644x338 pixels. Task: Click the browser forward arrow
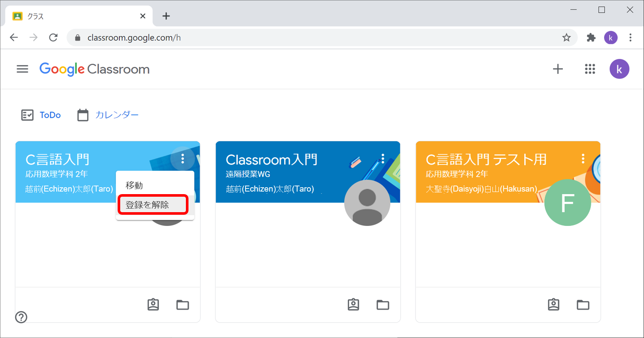click(33, 38)
